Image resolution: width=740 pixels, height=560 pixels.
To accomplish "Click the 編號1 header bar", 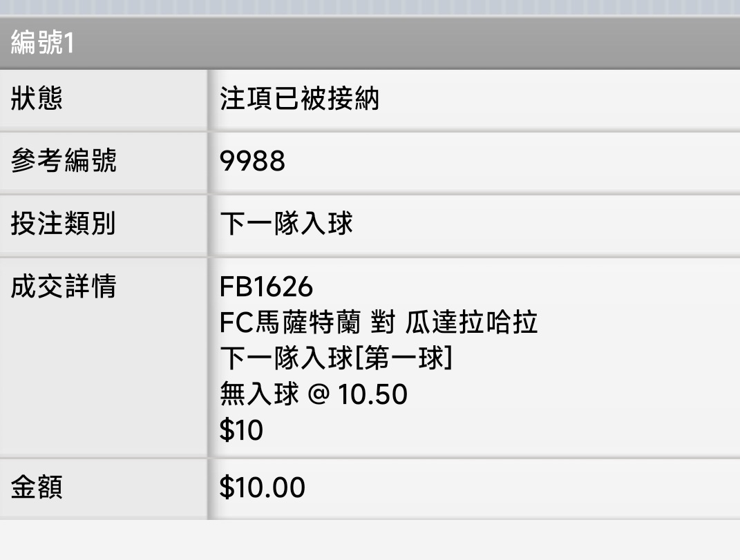I will (370, 43).
